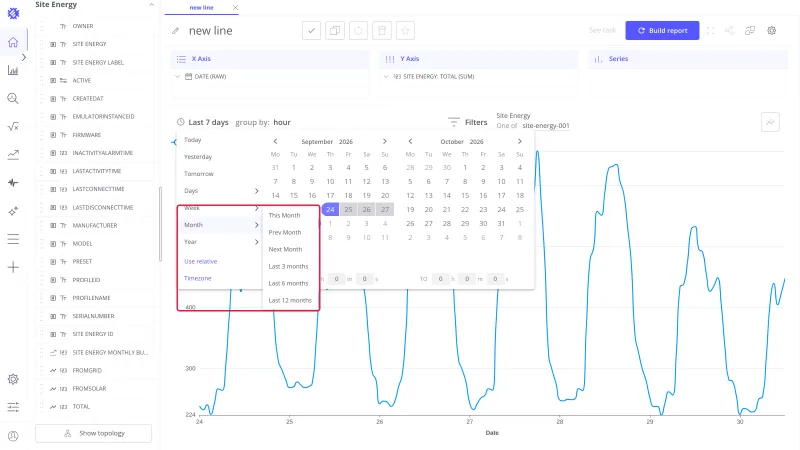Click the Use relative link
Image resolution: width=800 pixels, height=450 pixels.
(x=201, y=261)
